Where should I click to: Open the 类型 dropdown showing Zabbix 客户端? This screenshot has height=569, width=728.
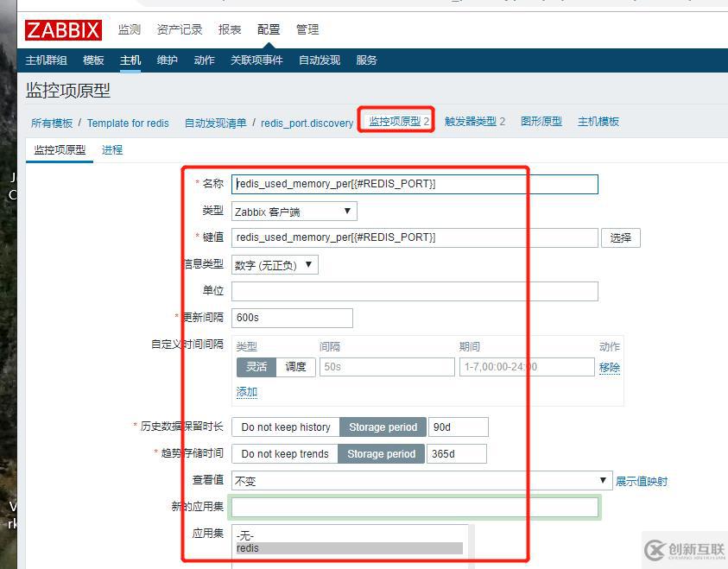click(294, 210)
